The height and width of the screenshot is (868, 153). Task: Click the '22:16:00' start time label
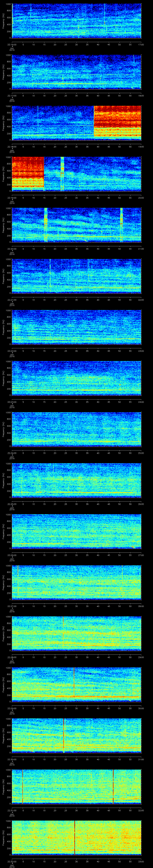coord(12,44)
